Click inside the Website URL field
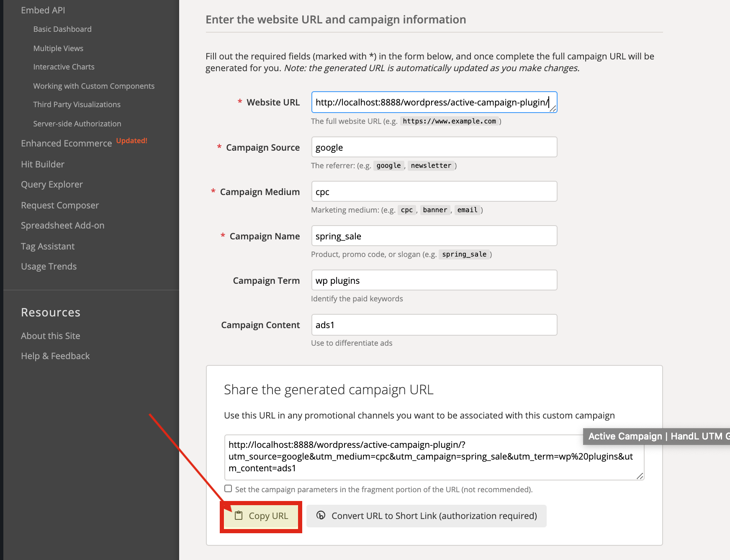 click(x=434, y=102)
